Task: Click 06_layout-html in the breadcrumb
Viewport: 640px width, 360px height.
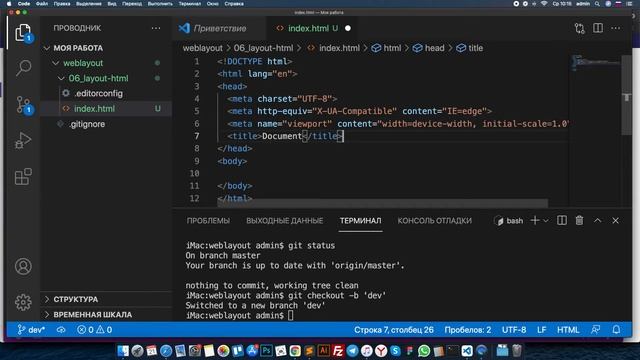Action: (x=263, y=48)
